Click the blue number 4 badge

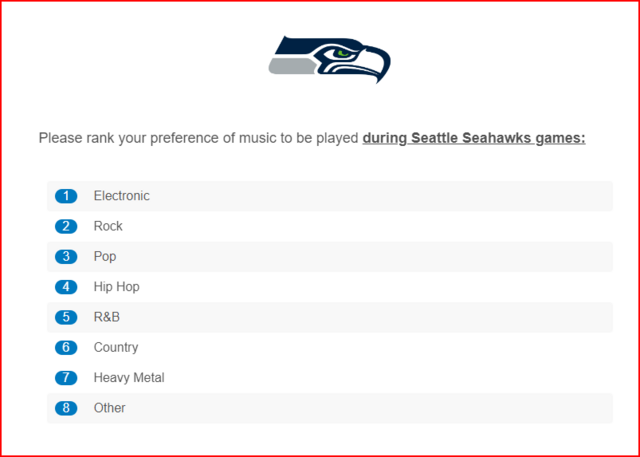click(66, 287)
